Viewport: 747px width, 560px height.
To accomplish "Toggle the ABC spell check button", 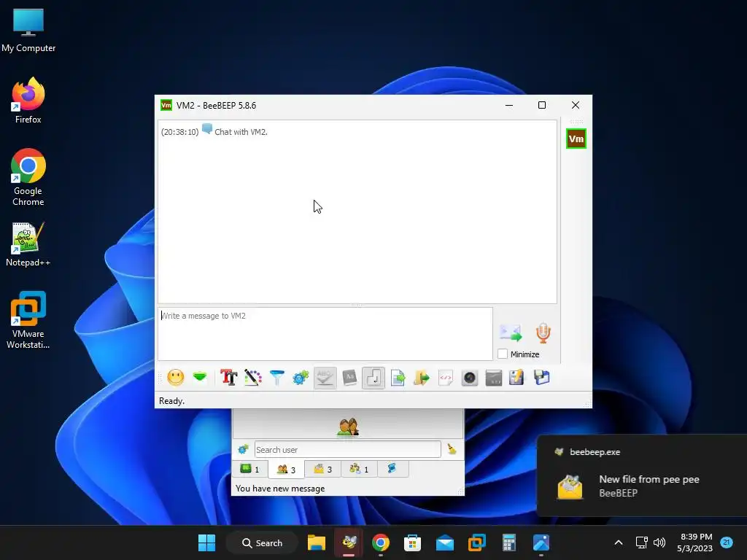I will tap(325, 378).
